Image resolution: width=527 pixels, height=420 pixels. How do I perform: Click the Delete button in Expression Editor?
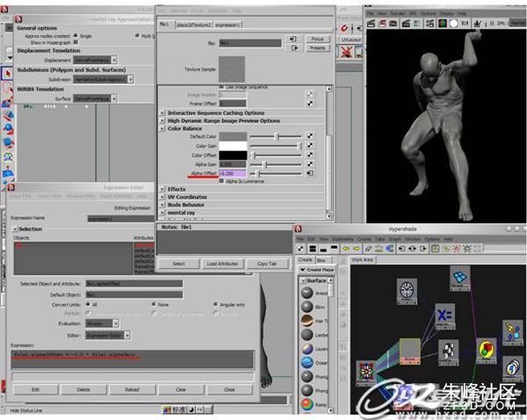[x=83, y=389]
